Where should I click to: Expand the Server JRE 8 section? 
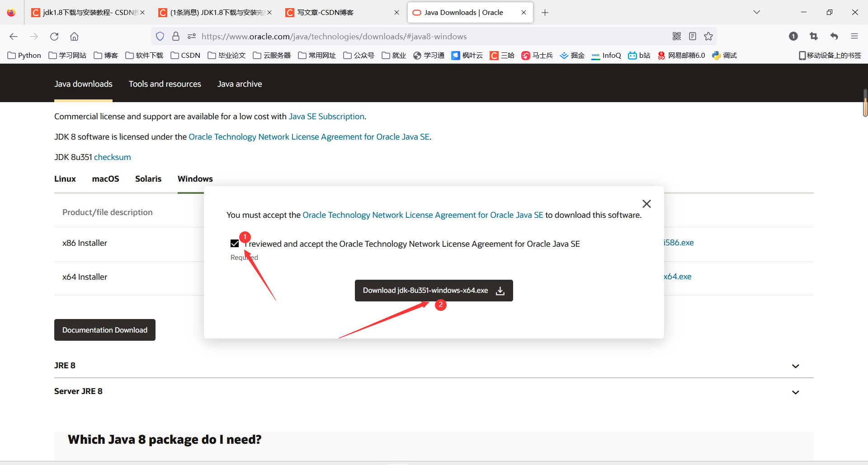pyautogui.click(x=796, y=392)
